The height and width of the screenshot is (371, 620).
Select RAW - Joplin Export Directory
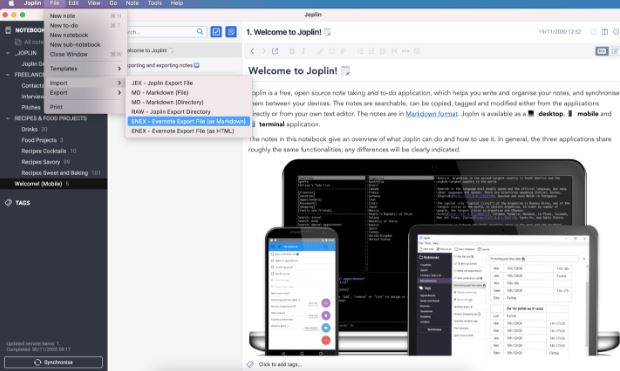click(189, 112)
